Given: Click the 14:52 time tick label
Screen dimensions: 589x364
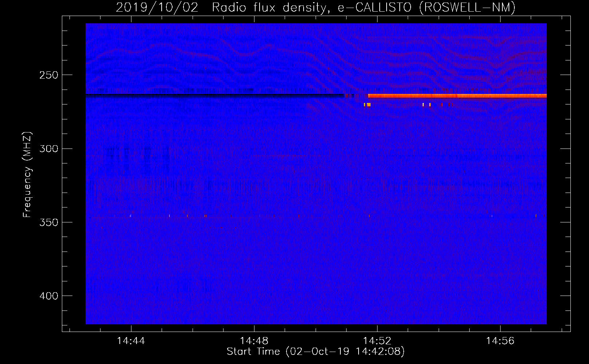Looking at the screenshot, I should pos(377,341).
